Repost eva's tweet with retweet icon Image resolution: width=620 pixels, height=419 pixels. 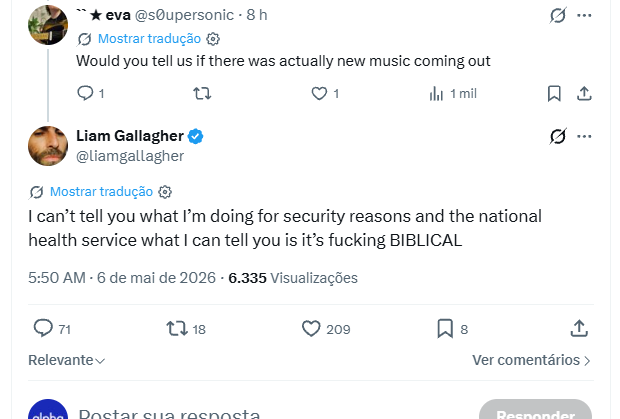tap(202, 94)
